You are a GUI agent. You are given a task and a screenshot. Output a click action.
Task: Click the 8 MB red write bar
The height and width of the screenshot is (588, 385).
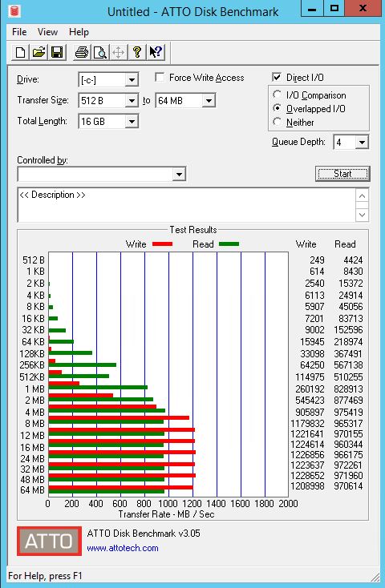click(x=119, y=417)
